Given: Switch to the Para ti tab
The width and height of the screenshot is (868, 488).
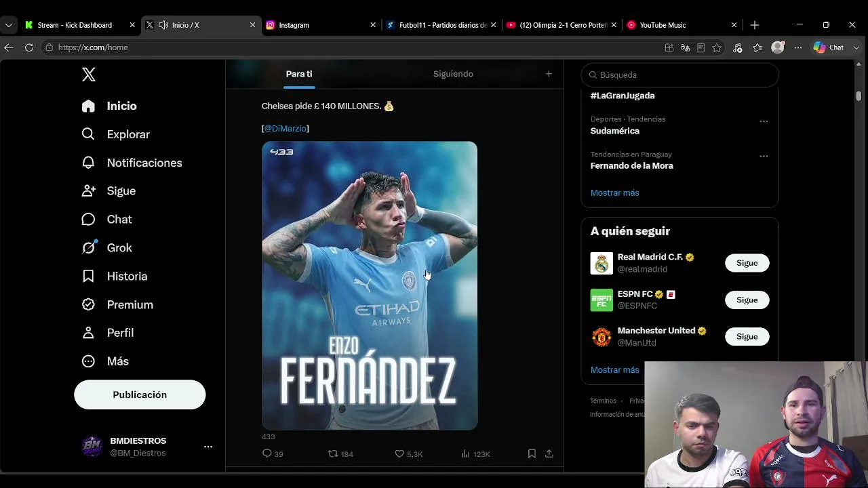Looking at the screenshot, I should (x=299, y=74).
